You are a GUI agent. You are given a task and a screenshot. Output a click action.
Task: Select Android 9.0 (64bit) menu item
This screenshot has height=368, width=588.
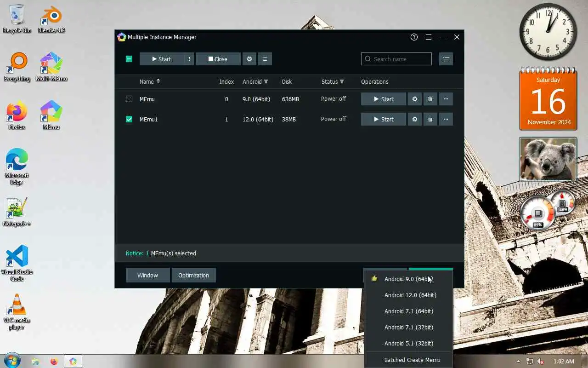[x=408, y=279]
